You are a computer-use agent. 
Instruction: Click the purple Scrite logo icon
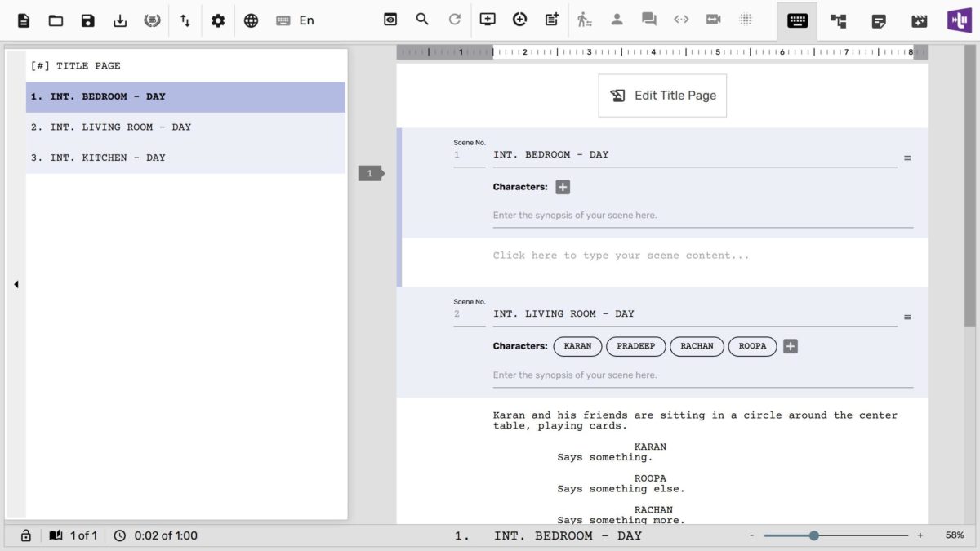coord(959,20)
